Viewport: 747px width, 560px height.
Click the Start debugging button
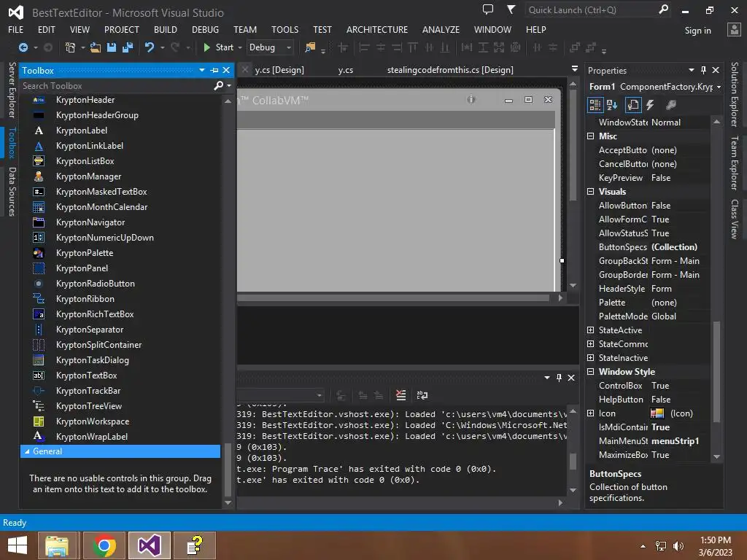point(218,47)
